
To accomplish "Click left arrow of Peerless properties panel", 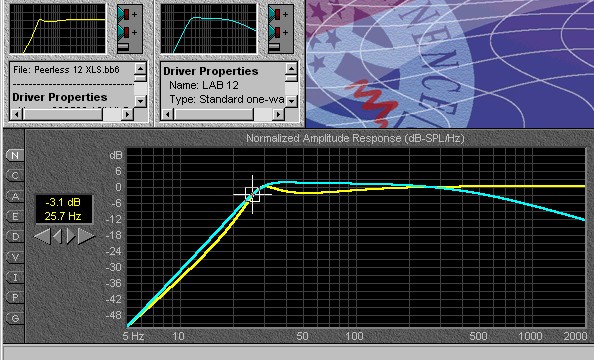I will (x=16, y=114).
